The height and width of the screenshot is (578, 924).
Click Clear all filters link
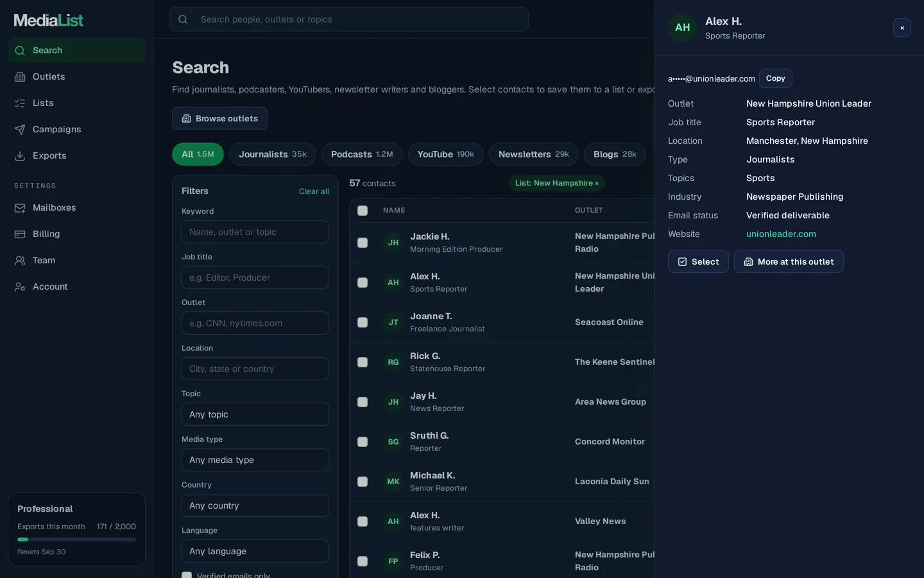(314, 191)
